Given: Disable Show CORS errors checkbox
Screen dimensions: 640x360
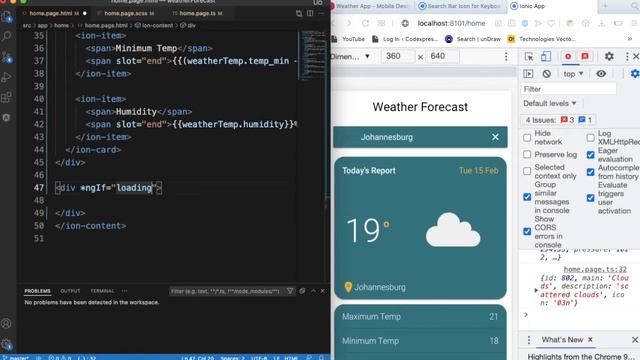Looking at the screenshot, I should pyautogui.click(x=527, y=231).
